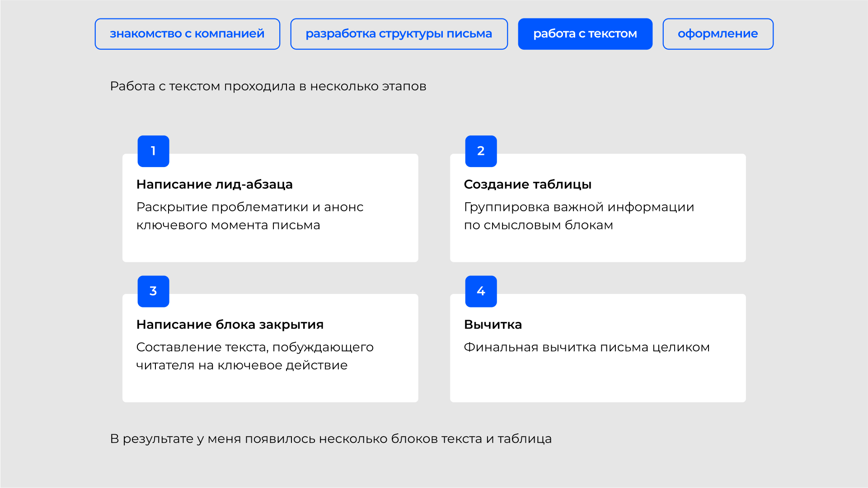
Task: Switch to «разработка структуры письма» tab
Action: pos(399,34)
